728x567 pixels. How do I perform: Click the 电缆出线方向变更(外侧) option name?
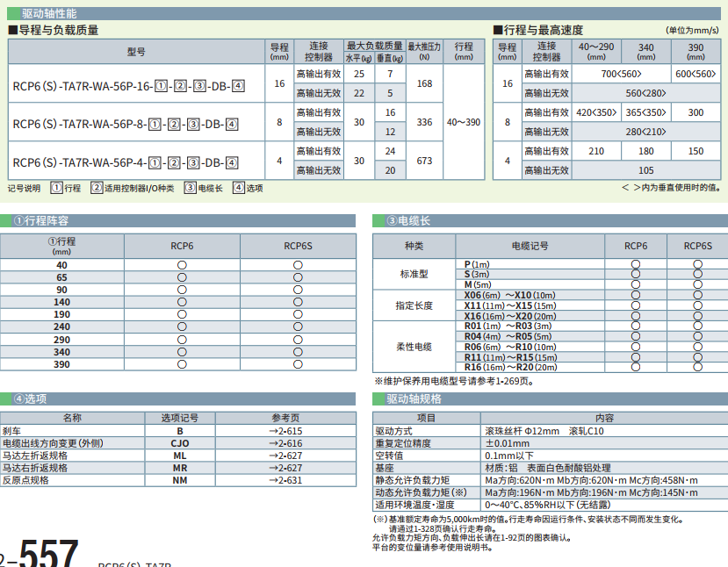point(53,443)
